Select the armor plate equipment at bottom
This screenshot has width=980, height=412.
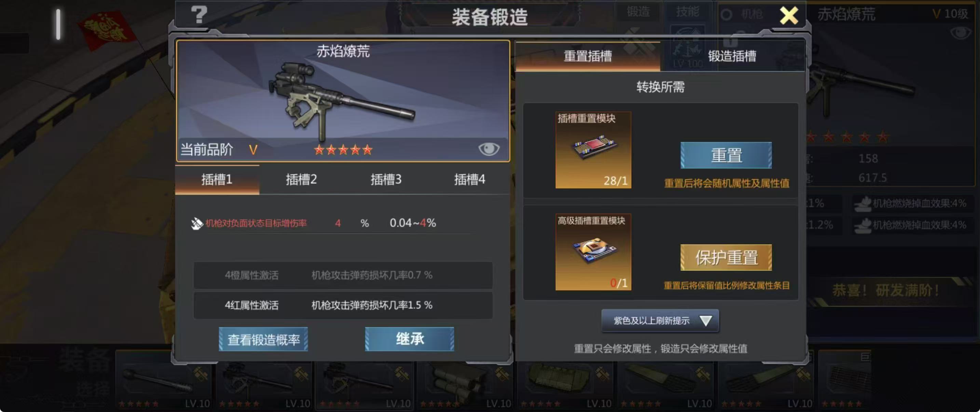coord(565,381)
